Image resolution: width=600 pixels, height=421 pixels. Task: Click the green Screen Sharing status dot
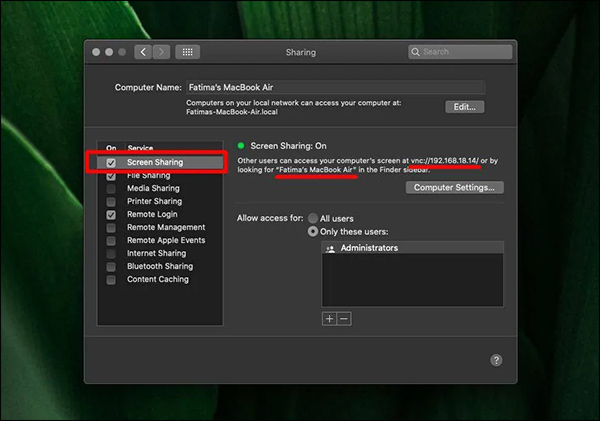241,145
